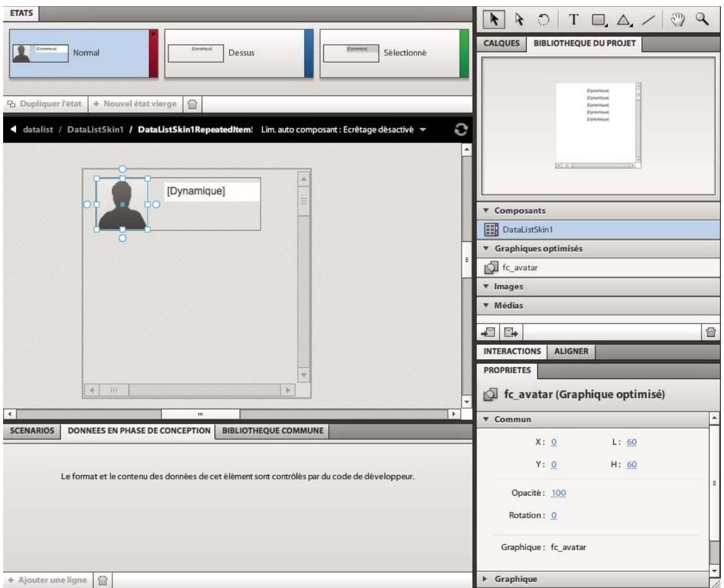Screen dimensions: 724x588
Task: Collapse the Graphiques optimisés section
Action: [x=486, y=248]
